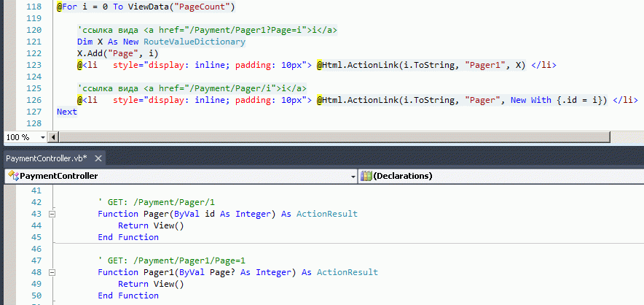Click 'ActionResult' on line 48
The height and width of the screenshot is (305, 644).
(x=347, y=272)
